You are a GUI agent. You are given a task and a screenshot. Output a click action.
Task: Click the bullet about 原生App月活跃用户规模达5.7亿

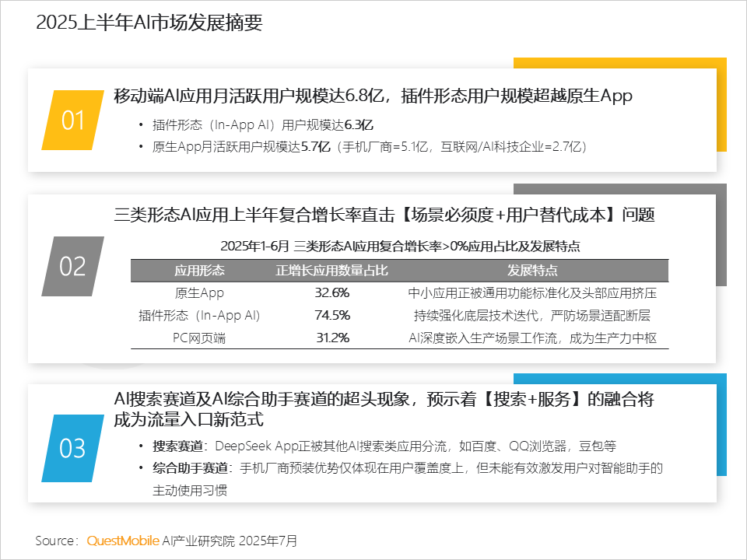(x=370, y=146)
